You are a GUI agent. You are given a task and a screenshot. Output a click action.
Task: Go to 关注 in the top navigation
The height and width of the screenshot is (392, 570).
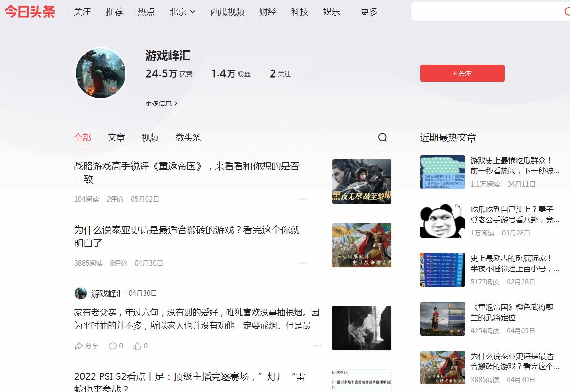point(82,12)
